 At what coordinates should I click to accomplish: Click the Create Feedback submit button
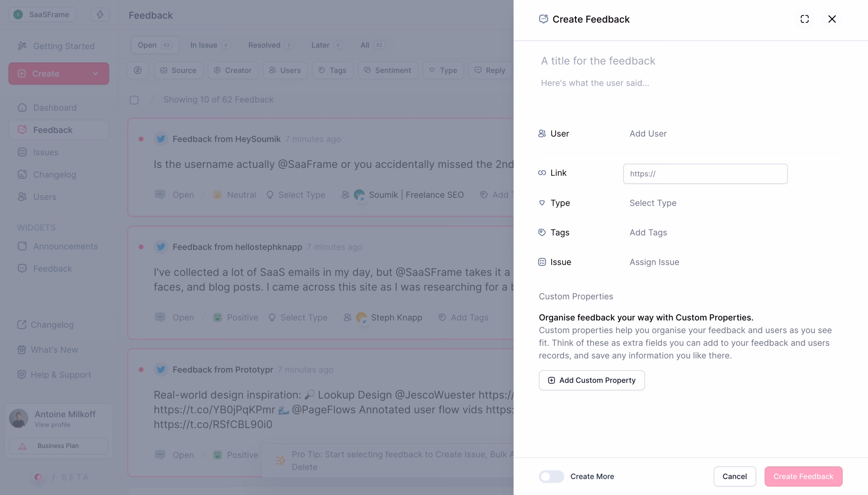(x=803, y=476)
